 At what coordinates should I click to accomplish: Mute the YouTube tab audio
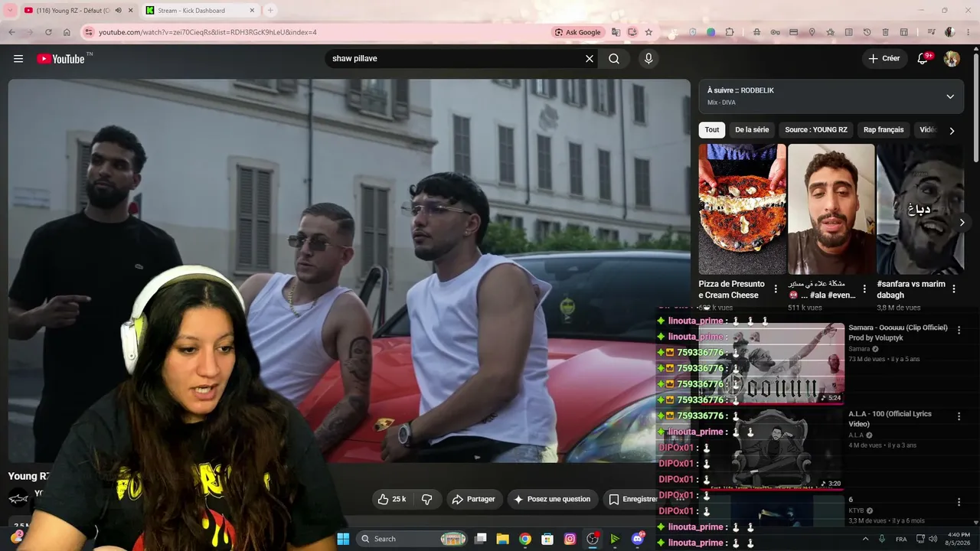(118, 11)
